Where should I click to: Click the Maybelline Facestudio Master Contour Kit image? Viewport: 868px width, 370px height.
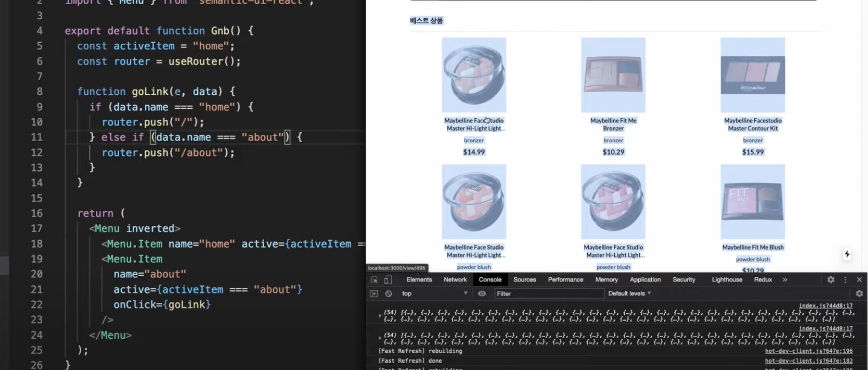pos(753,75)
